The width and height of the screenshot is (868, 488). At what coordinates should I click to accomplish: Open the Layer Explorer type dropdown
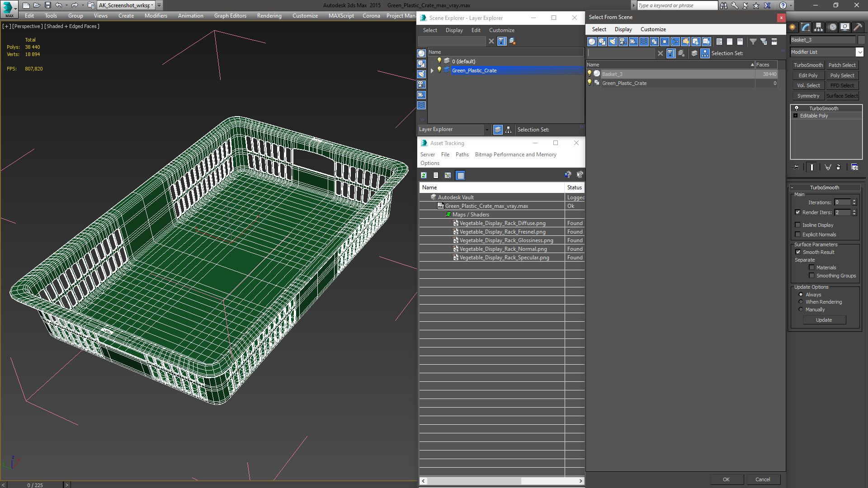point(487,130)
